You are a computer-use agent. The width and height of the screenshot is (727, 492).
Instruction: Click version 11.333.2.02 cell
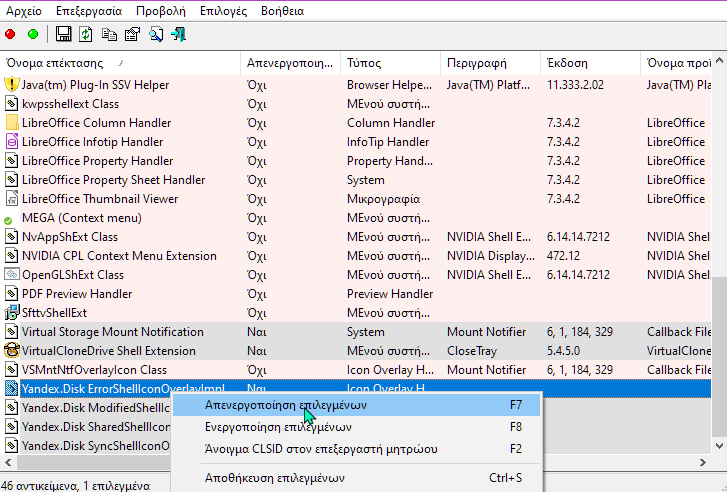point(575,85)
